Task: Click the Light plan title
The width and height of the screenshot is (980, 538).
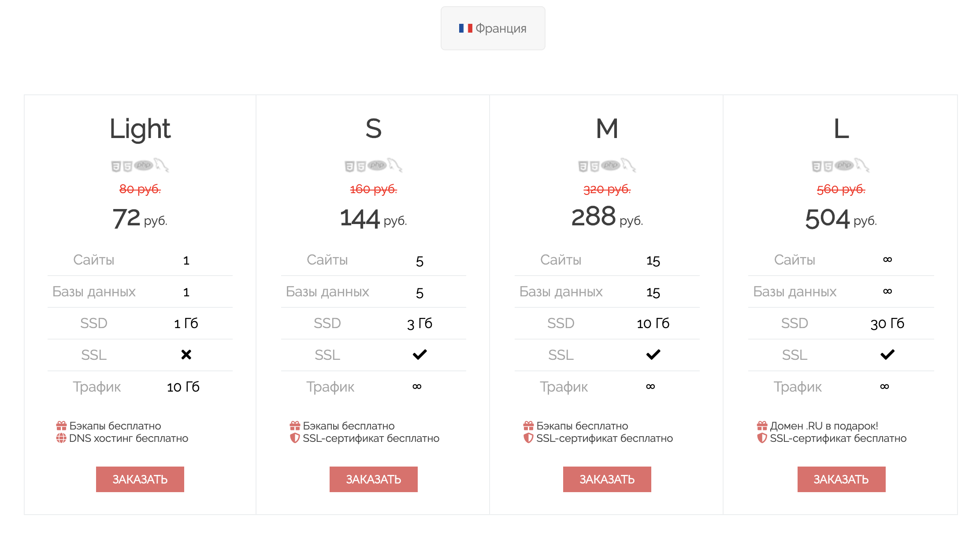Action: pos(140,129)
